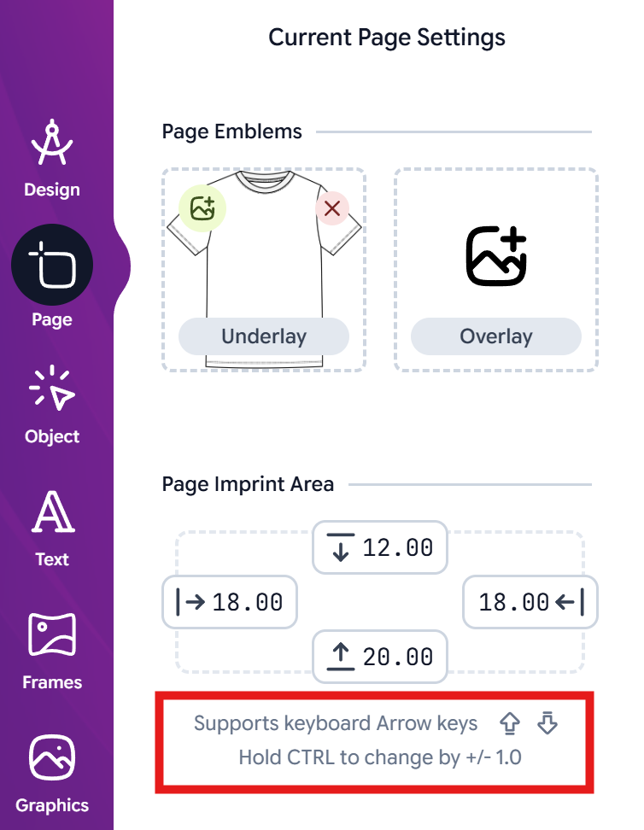Click the top-offset arrow icon inside the 12.00 field
Viewport: 644px width, 830px height.
point(342,547)
